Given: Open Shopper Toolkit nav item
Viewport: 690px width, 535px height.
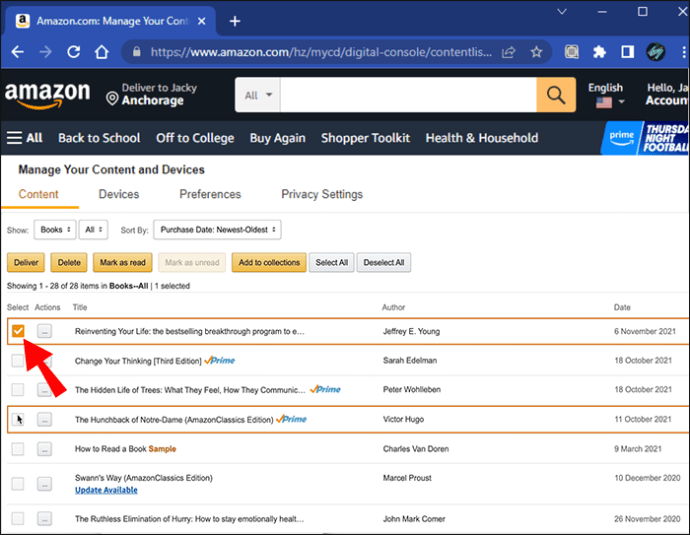Looking at the screenshot, I should [365, 138].
